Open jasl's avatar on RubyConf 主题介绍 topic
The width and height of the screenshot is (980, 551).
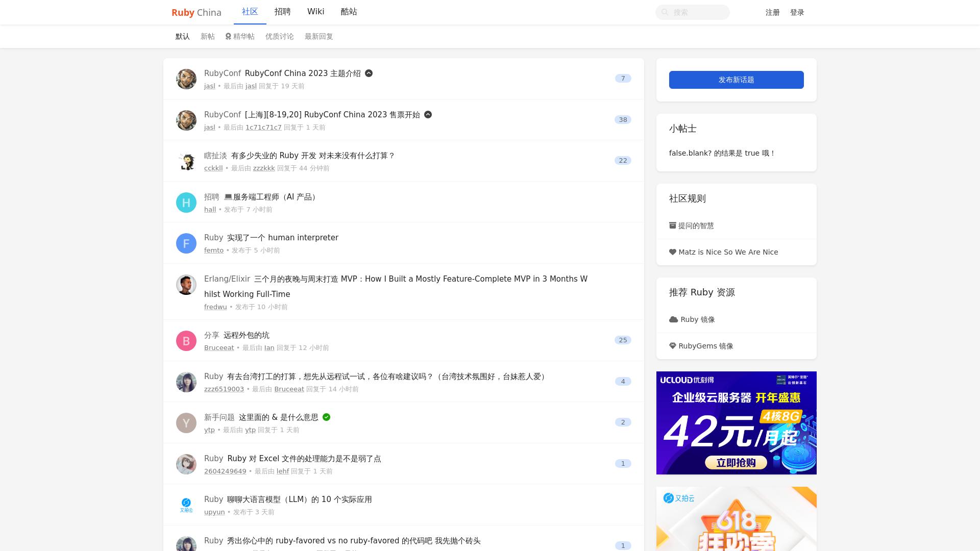point(186,79)
